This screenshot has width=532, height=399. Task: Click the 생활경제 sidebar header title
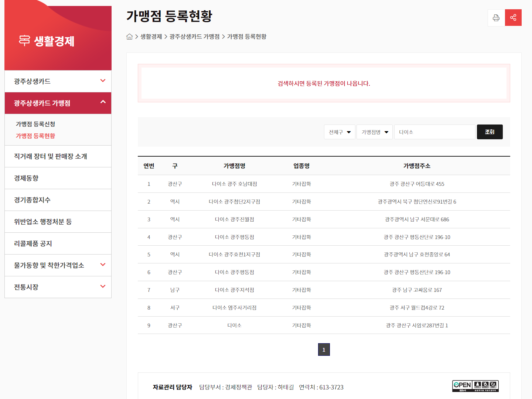tap(54, 41)
